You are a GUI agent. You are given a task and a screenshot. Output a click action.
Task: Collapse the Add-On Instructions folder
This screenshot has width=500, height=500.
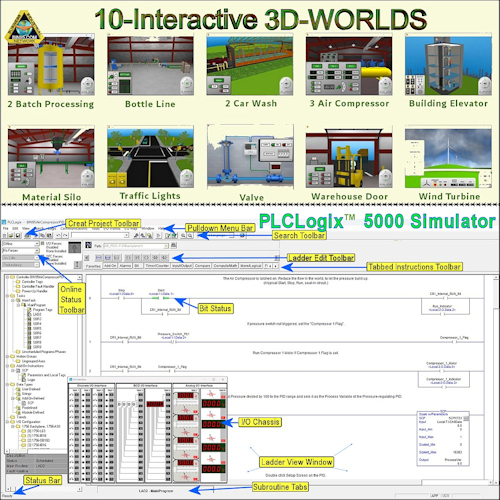(x=7, y=366)
